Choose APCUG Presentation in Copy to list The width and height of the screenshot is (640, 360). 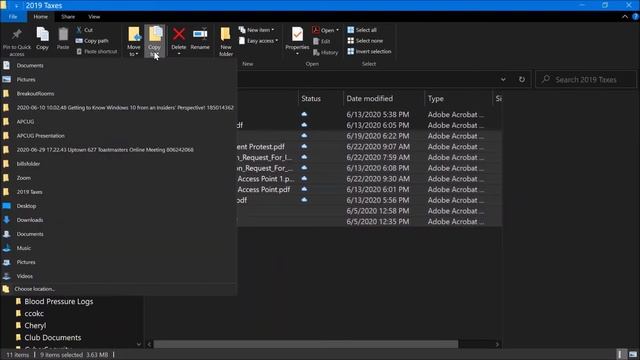[x=118, y=136]
